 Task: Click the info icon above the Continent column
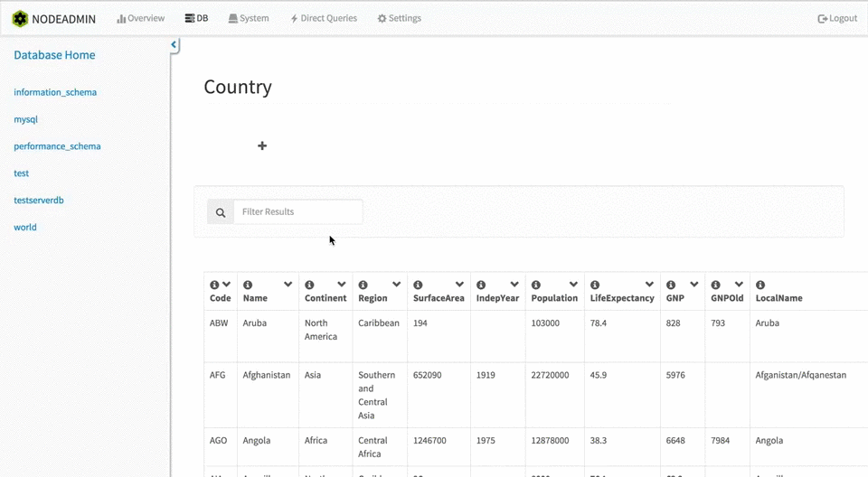(x=309, y=285)
